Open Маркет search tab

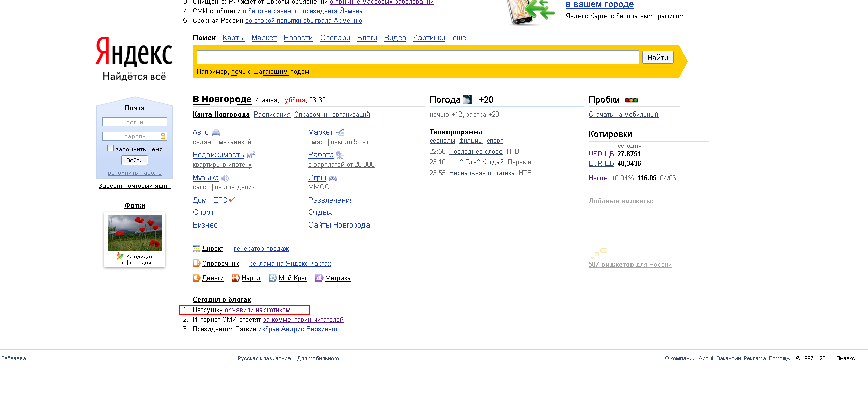tap(264, 38)
